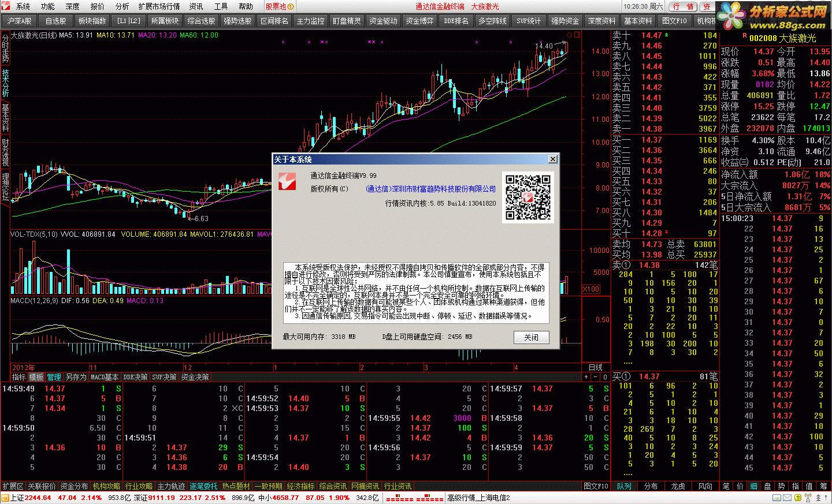Open the 扩展市场行情 menu
832x504 pixels.
click(x=159, y=6)
